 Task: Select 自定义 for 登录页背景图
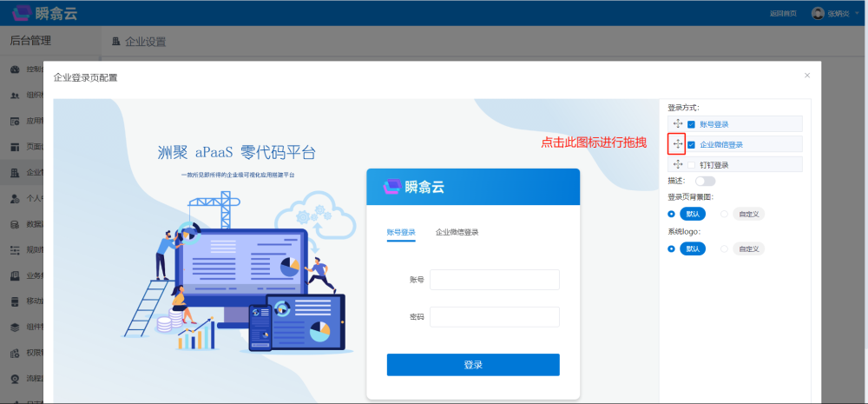(x=725, y=214)
